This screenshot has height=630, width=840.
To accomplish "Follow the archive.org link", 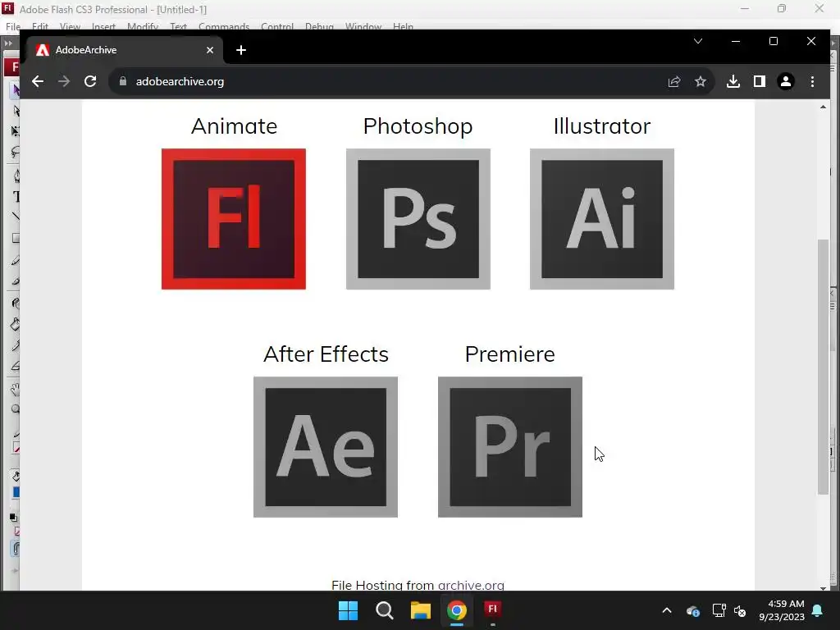I will click(471, 585).
